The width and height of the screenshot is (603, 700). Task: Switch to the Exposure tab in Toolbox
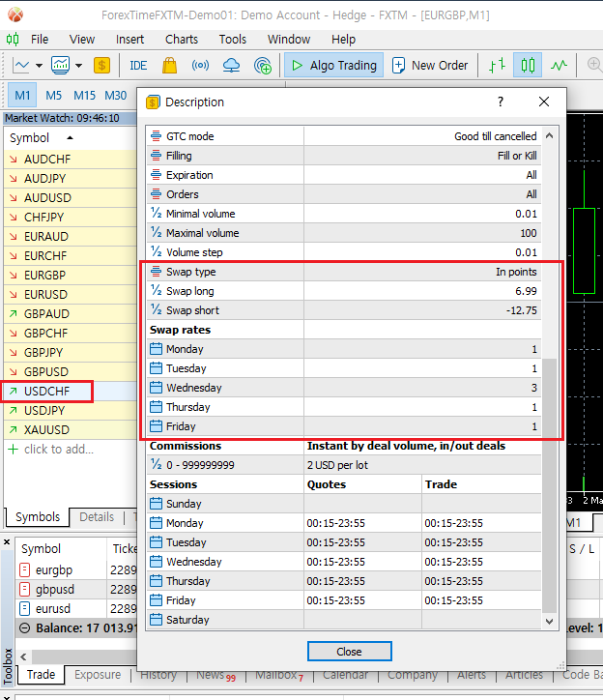pos(98,675)
